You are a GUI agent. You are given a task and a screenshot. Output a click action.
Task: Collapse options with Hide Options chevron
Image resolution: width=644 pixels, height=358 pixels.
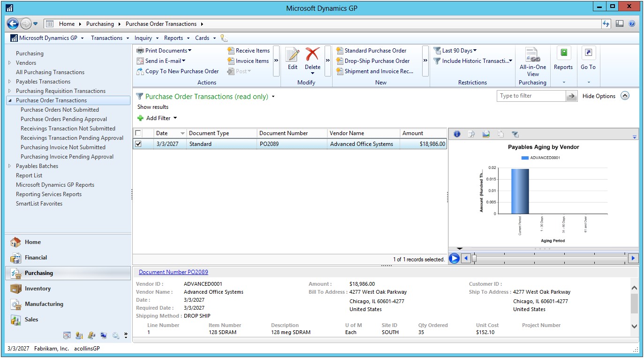coord(625,96)
